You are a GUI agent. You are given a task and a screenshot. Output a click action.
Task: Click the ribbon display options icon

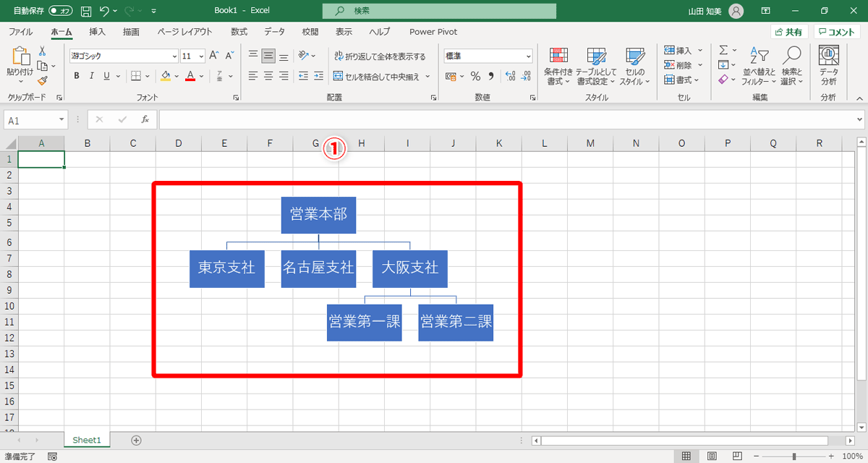click(765, 11)
